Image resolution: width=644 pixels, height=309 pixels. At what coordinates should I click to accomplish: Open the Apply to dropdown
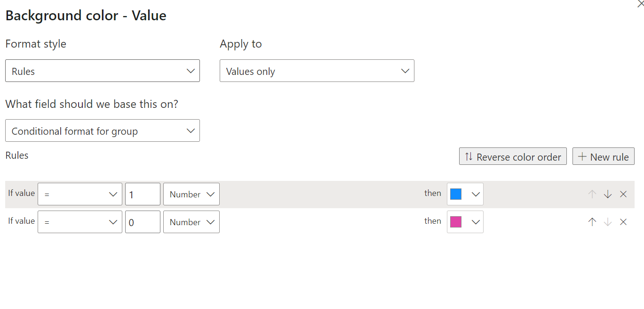click(x=317, y=71)
